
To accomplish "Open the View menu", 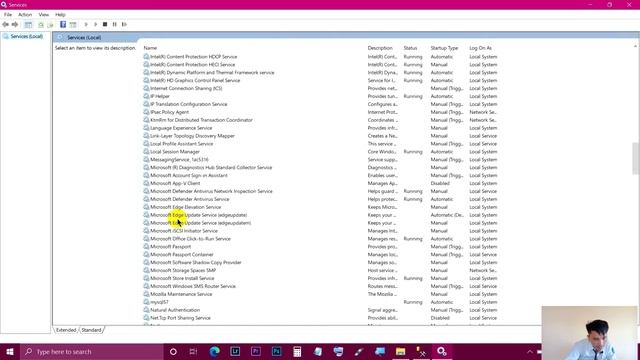I will point(44,15).
